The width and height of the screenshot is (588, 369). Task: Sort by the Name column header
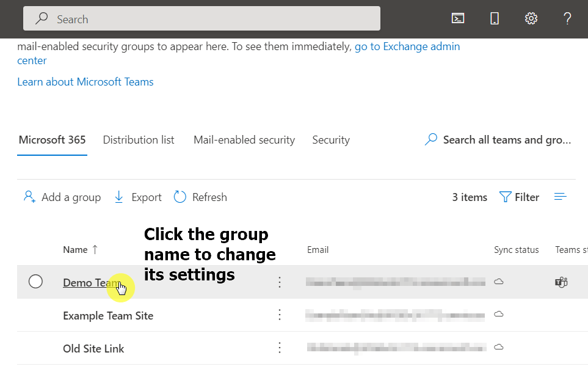coord(75,250)
